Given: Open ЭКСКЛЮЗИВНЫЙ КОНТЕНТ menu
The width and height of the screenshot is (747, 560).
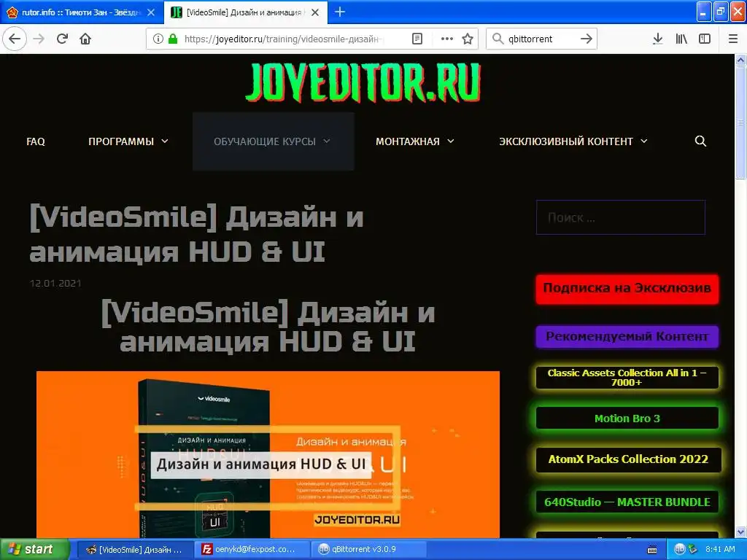Looking at the screenshot, I should [573, 141].
